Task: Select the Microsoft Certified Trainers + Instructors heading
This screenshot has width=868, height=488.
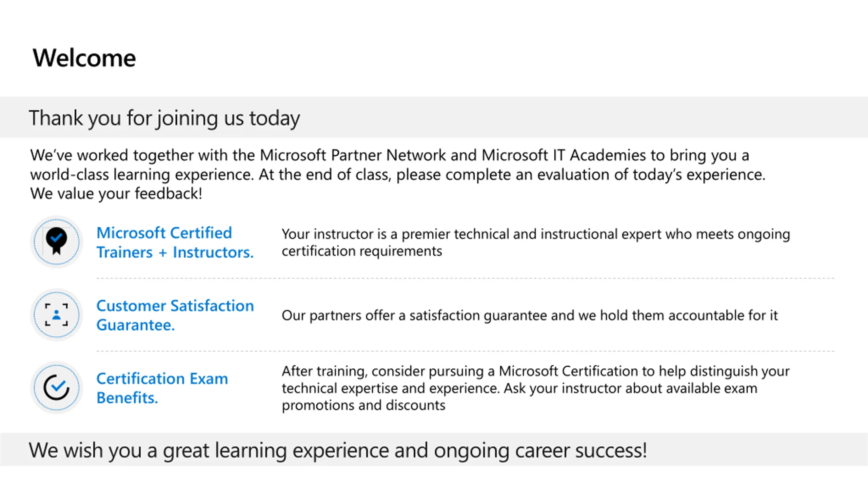Action: click(175, 243)
